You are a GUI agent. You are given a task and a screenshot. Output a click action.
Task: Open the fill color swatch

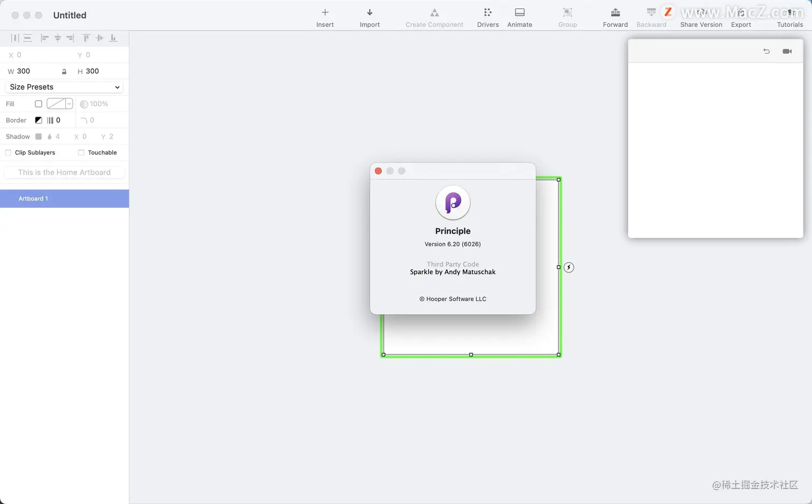tap(56, 104)
